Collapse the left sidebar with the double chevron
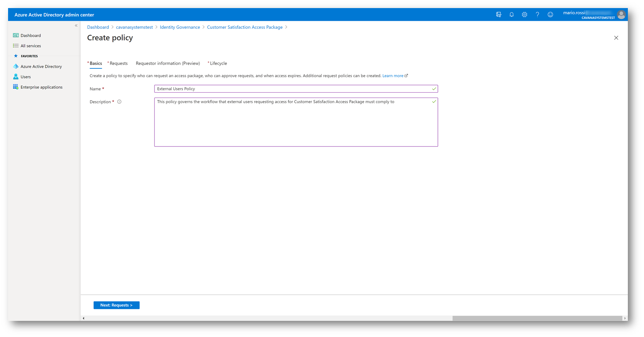The height and width of the screenshot is (337, 644). [76, 25]
